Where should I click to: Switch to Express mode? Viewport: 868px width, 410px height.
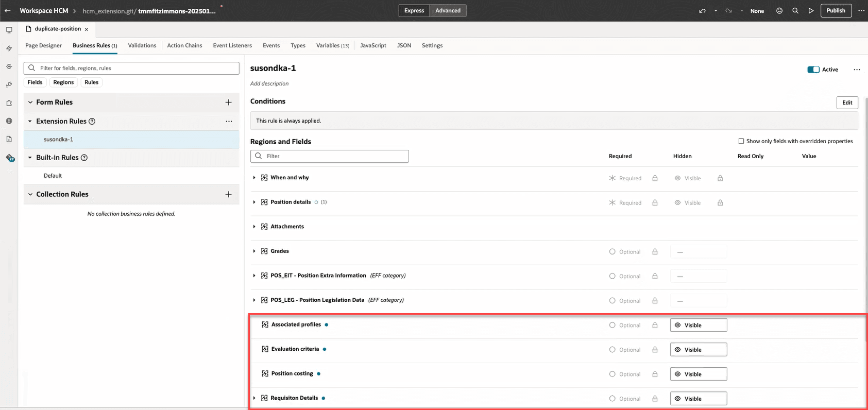414,11
